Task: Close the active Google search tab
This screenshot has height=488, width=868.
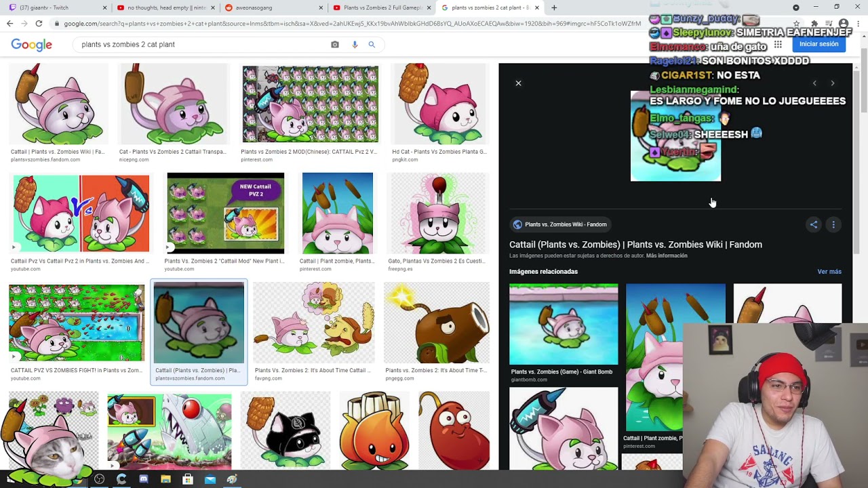Action: point(537,7)
